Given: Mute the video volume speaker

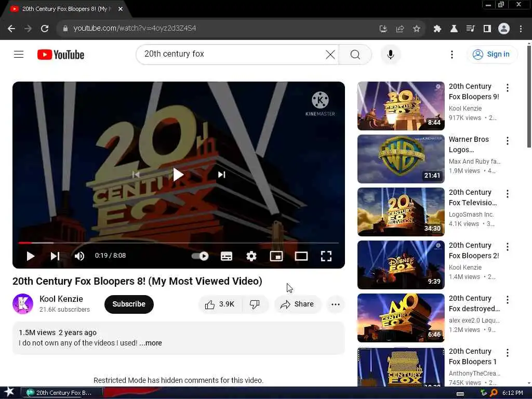Looking at the screenshot, I should pos(79,256).
